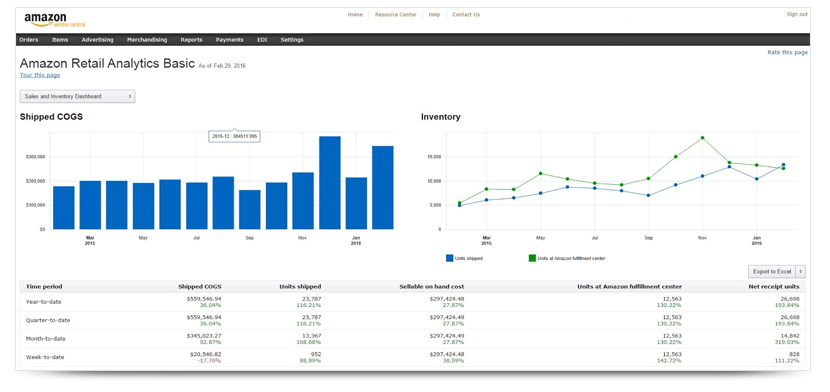This screenshot has width=830, height=392.
Task: Click the December 2015 tallest COGS bar
Action: (330, 183)
